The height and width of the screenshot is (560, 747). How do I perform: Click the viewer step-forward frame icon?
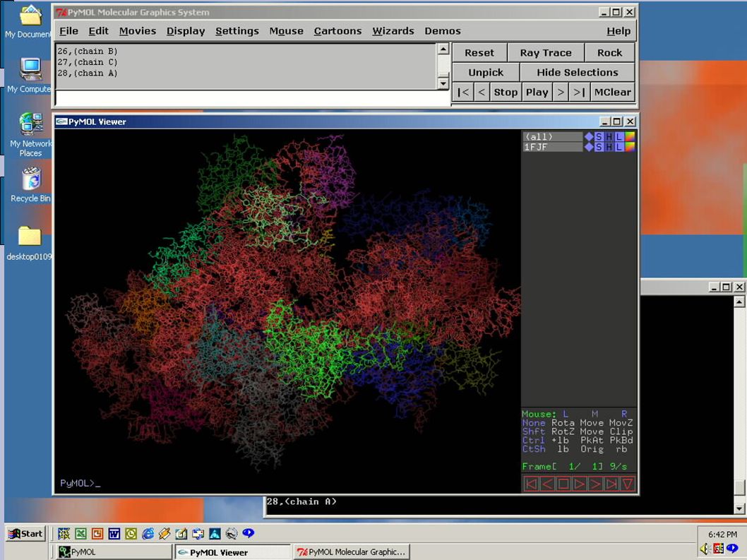point(595,484)
